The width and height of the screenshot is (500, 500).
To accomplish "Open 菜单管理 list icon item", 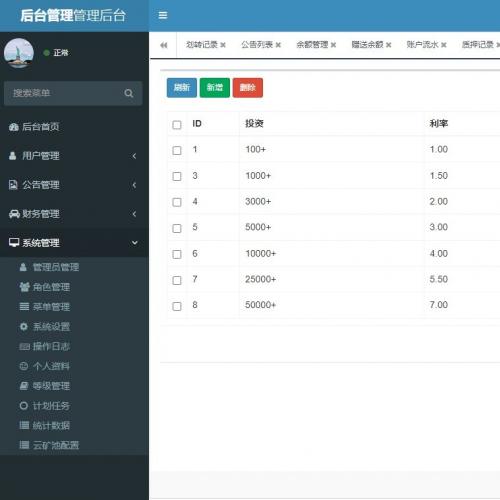I will [x=24, y=307].
